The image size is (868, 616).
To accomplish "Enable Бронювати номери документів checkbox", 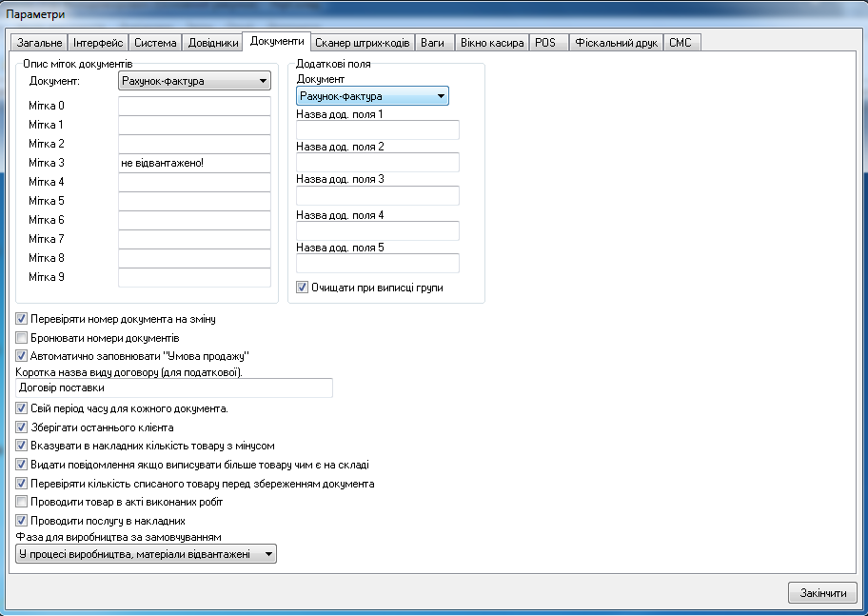I will pyautogui.click(x=22, y=337).
